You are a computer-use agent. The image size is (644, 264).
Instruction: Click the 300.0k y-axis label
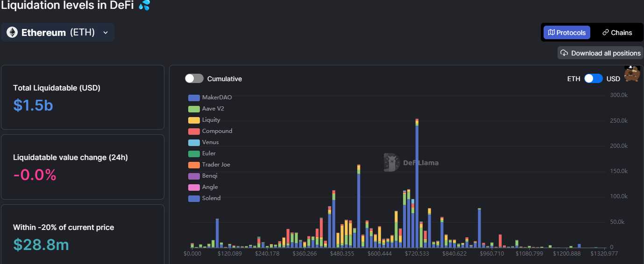click(x=618, y=95)
